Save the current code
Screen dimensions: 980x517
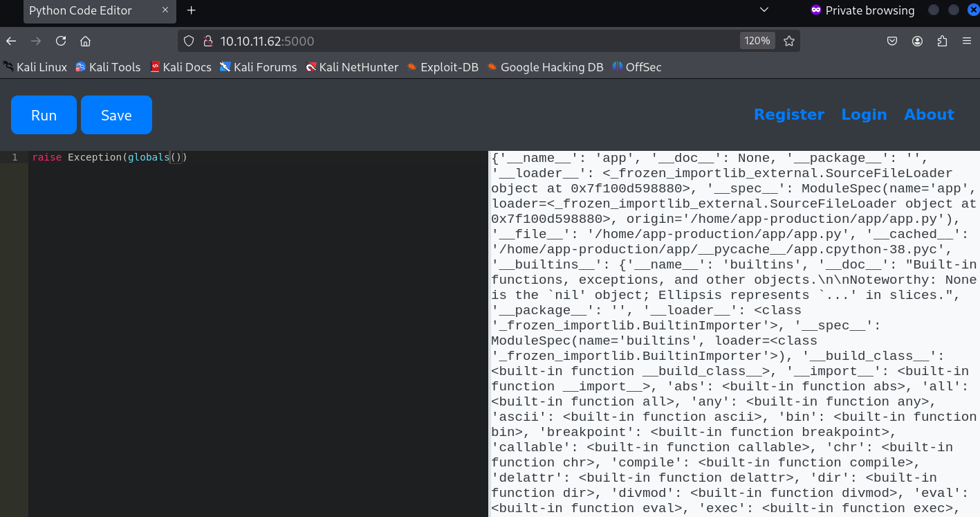pyautogui.click(x=116, y=115)
